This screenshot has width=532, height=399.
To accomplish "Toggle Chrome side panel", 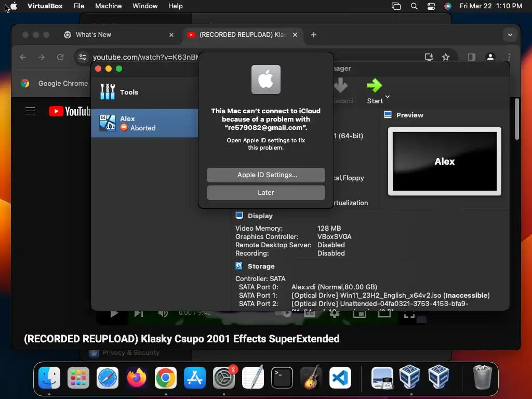I will pos(472,57).
